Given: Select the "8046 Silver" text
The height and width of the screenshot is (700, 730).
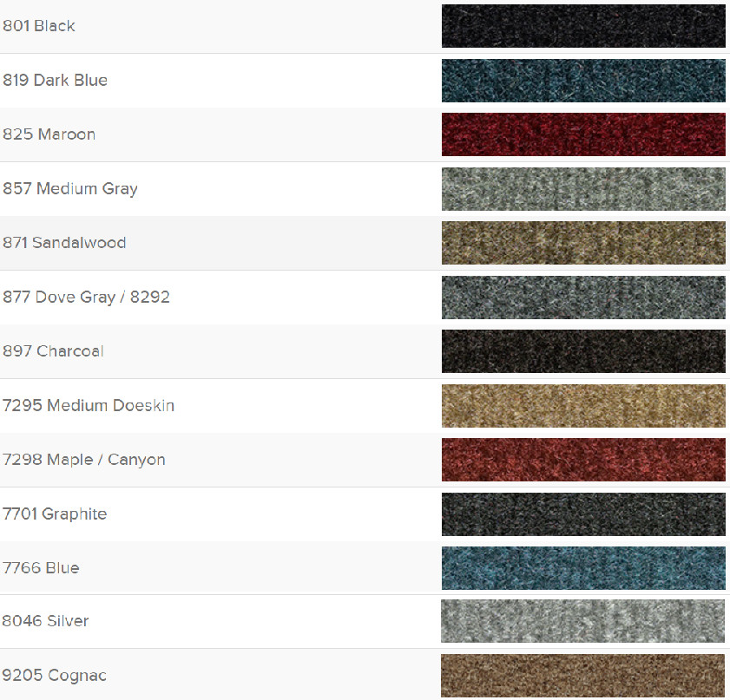Looking at the screenshot, I should pyautogui.click(x=45, y=621).
